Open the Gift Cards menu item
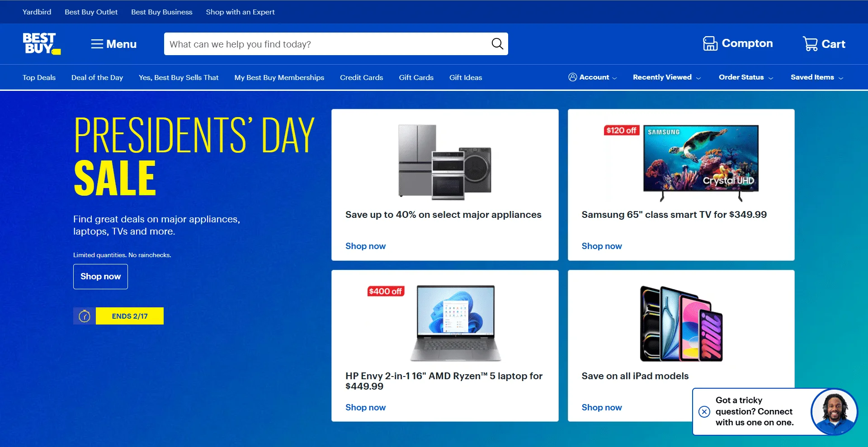The width and height of the screenshot is (868, 447). pyautogui.click(x=416, y=77)
